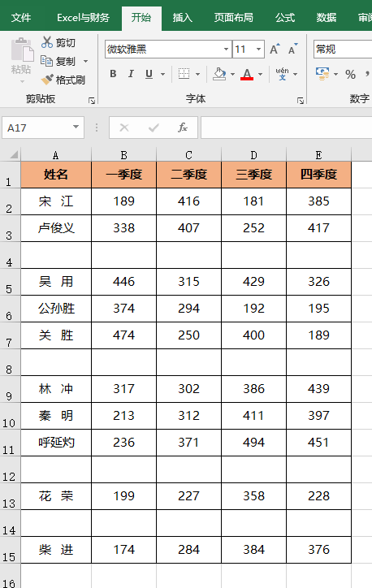Toggle Italic formatting
The width and height of the screenshot is (372, 588).
[x=131, y=74]
